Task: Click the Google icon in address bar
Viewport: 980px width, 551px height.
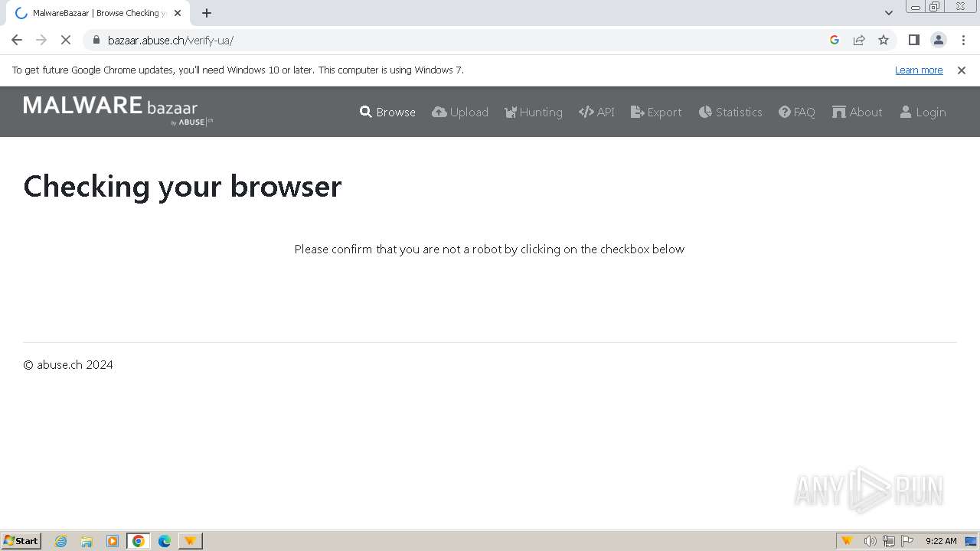Action: [835, 40]
